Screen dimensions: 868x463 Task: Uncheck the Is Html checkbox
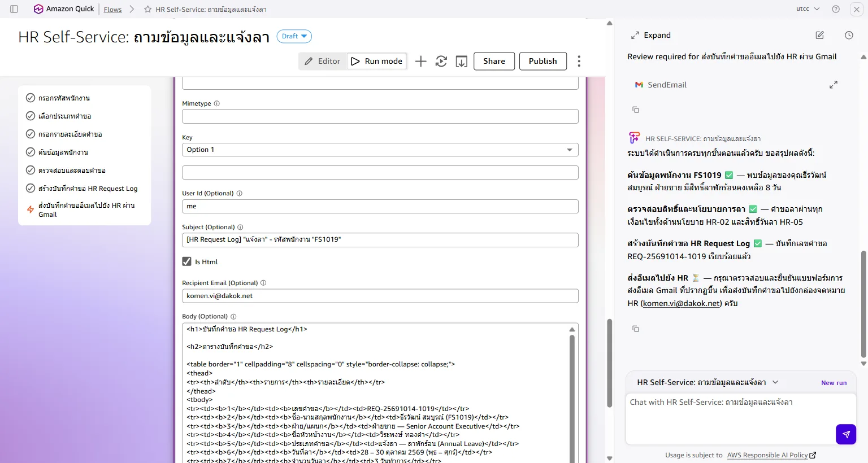point(186,261)
